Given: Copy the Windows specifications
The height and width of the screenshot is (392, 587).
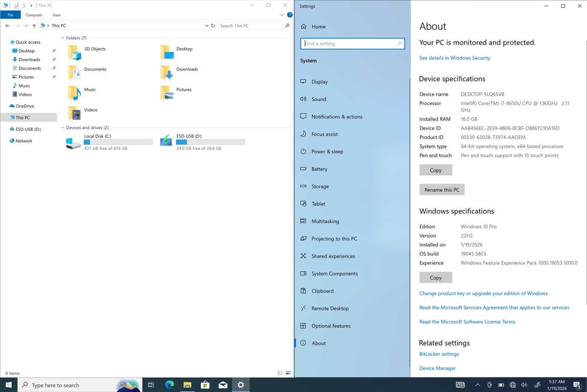Looking at the screenshot, I should tap(436, 278).
